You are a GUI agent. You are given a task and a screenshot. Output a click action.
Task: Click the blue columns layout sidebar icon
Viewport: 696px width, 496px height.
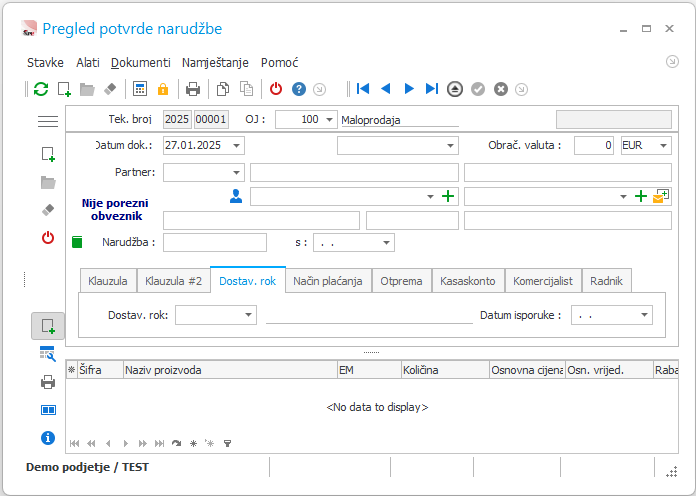point(48,410)
